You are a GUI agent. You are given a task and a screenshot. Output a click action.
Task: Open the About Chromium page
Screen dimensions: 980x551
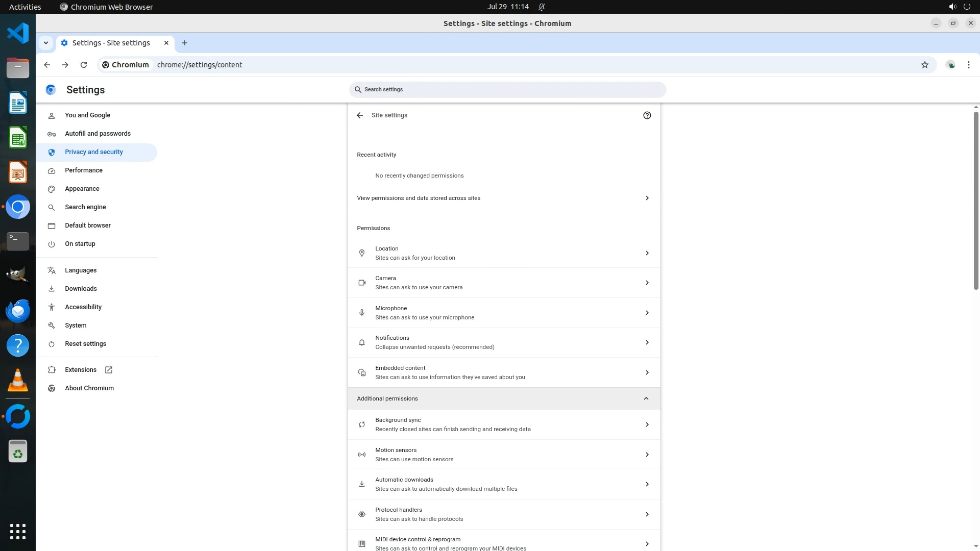[x=89, y=388]
